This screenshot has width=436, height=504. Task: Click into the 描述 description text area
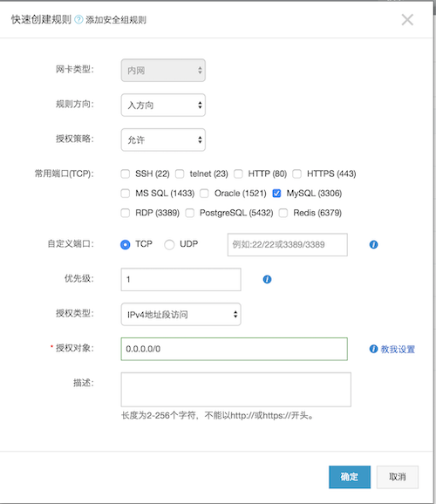tap(235, 389)
